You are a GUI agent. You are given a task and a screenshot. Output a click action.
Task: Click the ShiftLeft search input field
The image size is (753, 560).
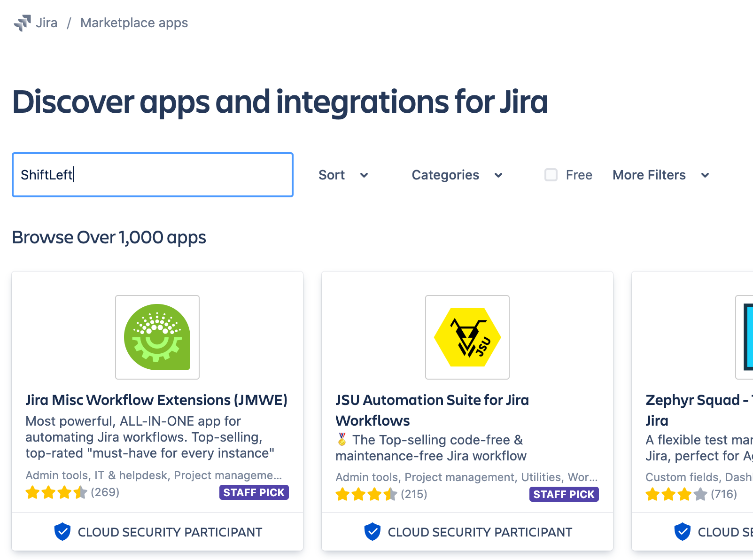coord(153,175)
